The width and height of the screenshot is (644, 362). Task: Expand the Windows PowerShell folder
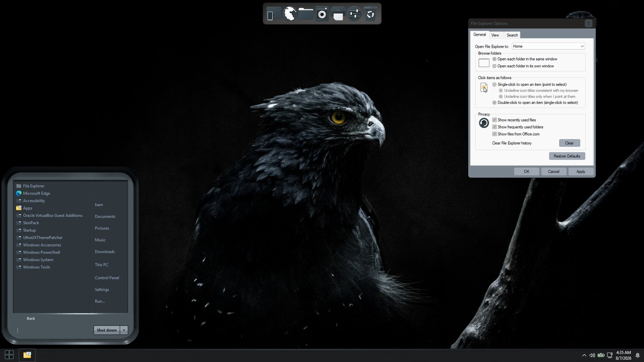point(38,252)
